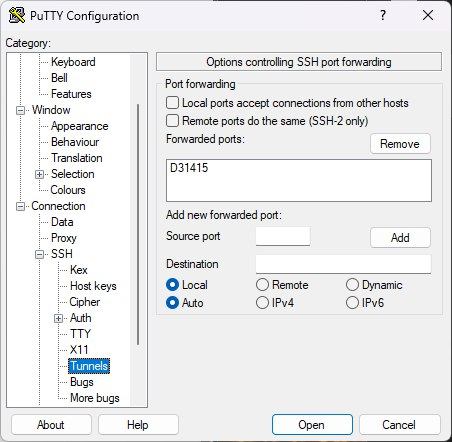The width and height of the screenshot is (452, 442).
Task: Check Remote ports do the same option
Action: click(x=172, y=121)
